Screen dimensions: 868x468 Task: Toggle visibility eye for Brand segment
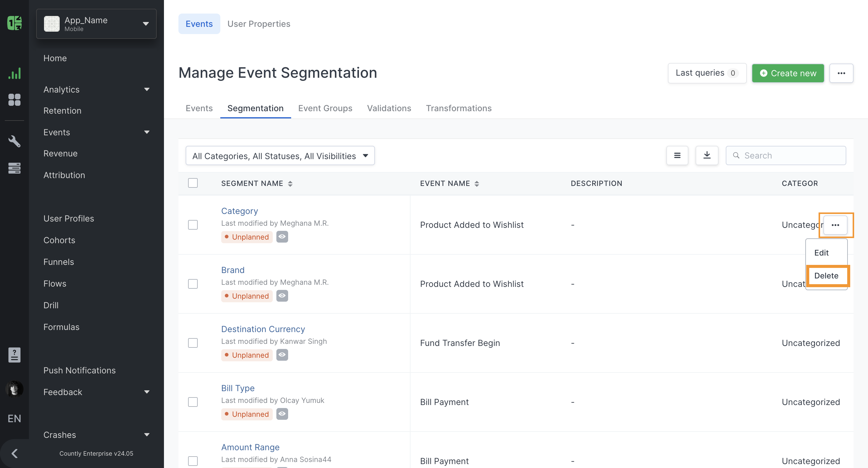coord(282,296)
